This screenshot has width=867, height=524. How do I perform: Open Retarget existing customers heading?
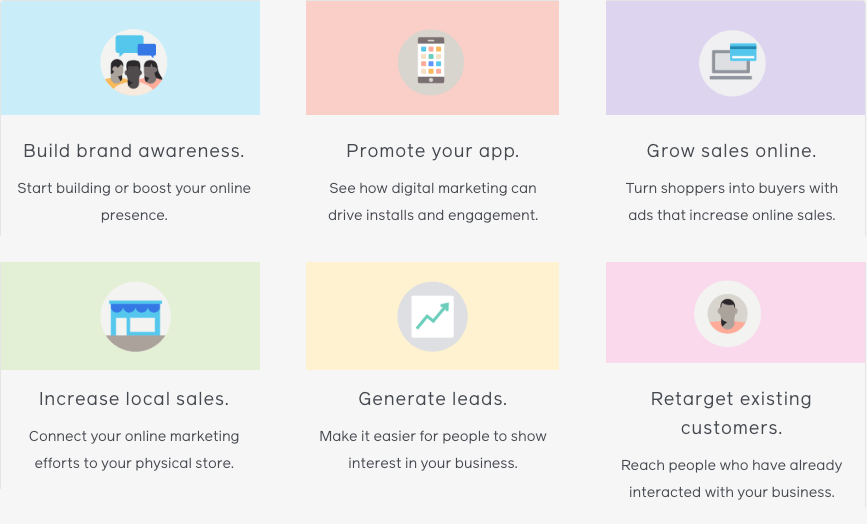(x=732, y=413)
